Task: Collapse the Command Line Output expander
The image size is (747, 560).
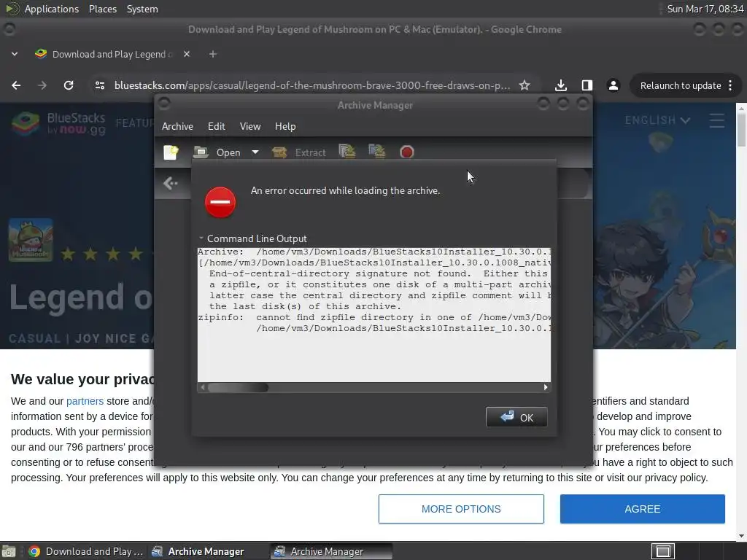Action: [201, 238]
